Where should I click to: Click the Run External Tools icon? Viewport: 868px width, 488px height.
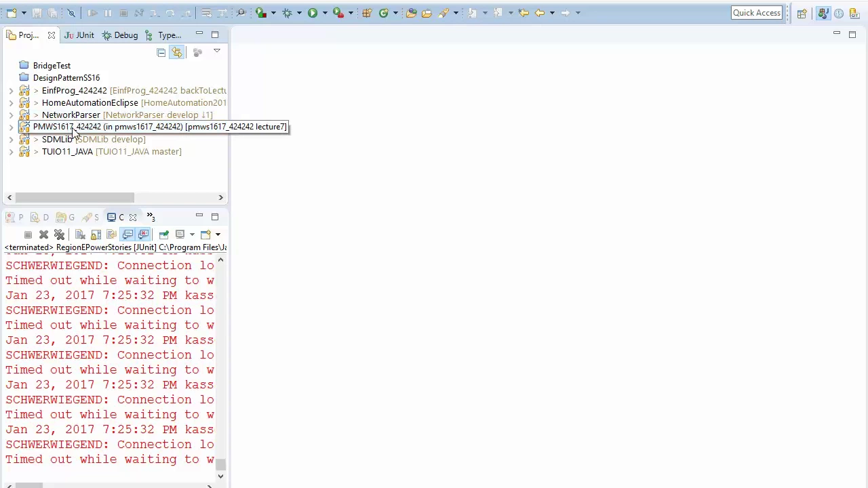pyautogui.click(x=338, y=13)
